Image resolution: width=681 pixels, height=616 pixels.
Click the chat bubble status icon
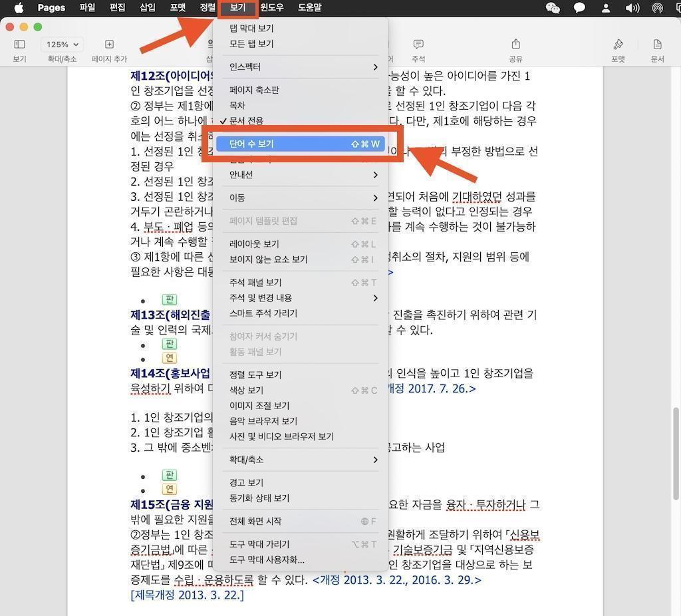tap(579, 8)
